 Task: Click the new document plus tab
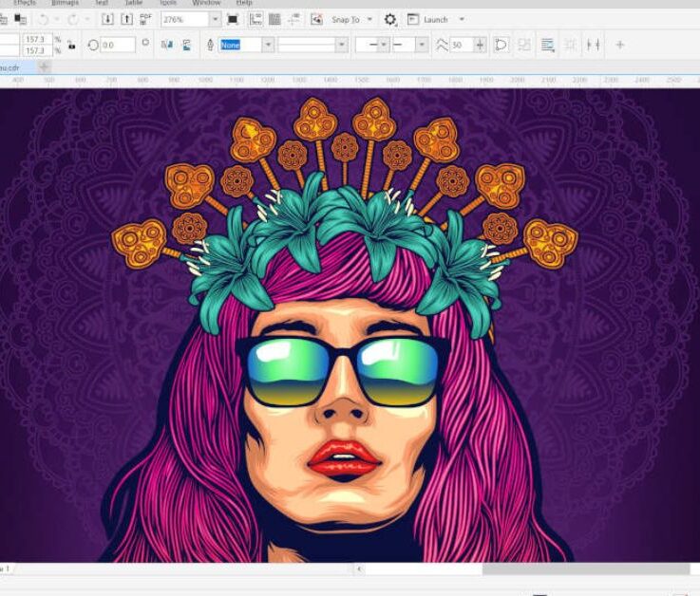[44, 67]
